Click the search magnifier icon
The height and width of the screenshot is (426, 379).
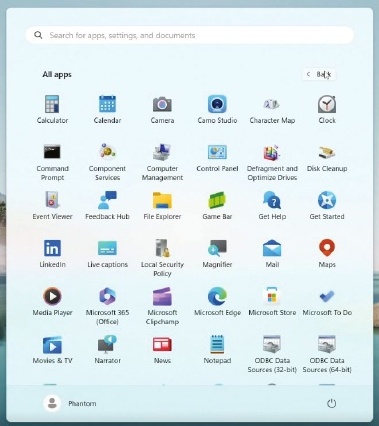tap(38, 35)
